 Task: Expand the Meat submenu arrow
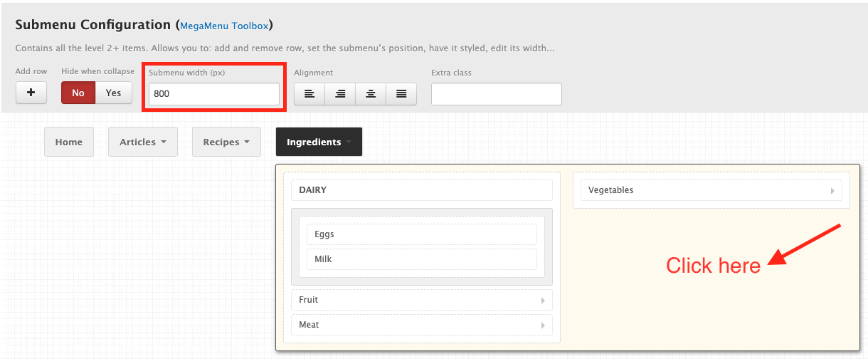click(x=544, y=326)
